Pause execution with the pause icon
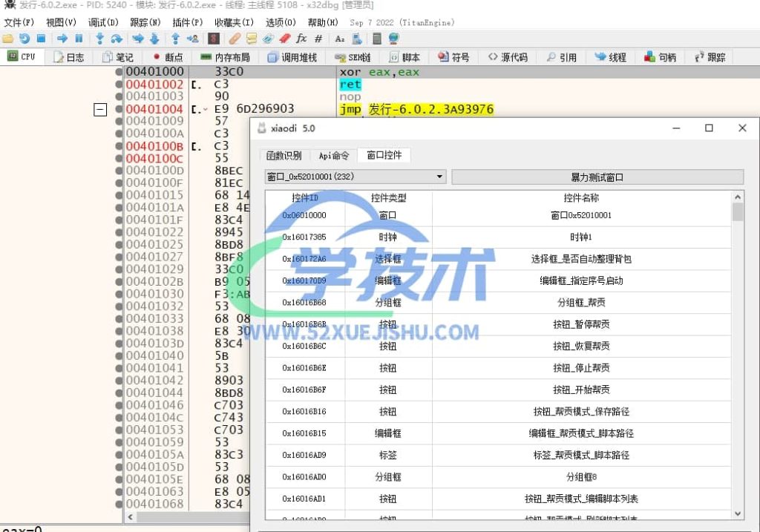Viewport: 760px width, 532px height. (x=79, y=39)
